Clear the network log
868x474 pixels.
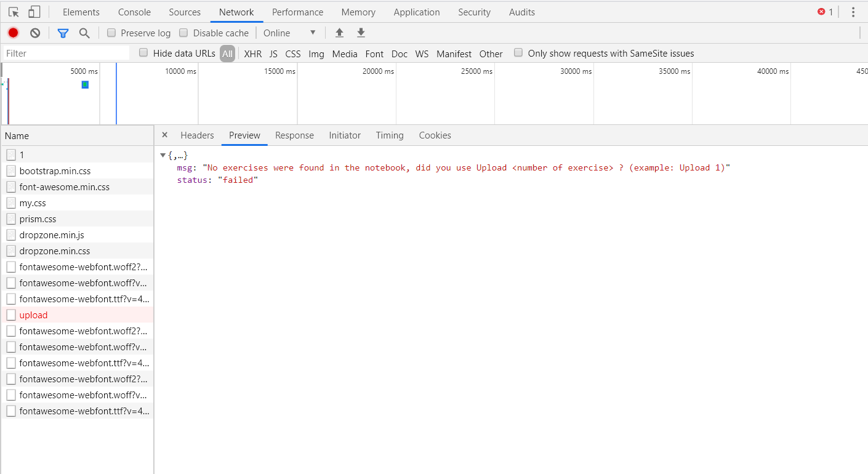35,33
